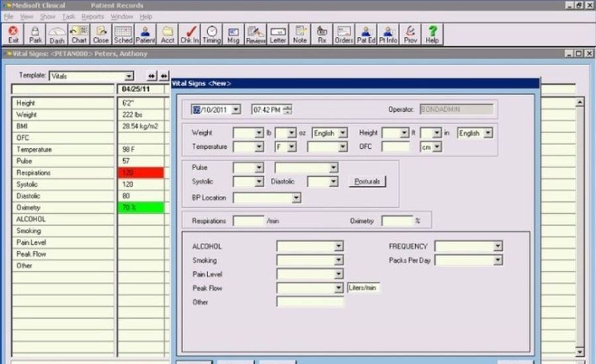Open the Dash dashboard icon
596x364 pixels.
coord(57,34)
